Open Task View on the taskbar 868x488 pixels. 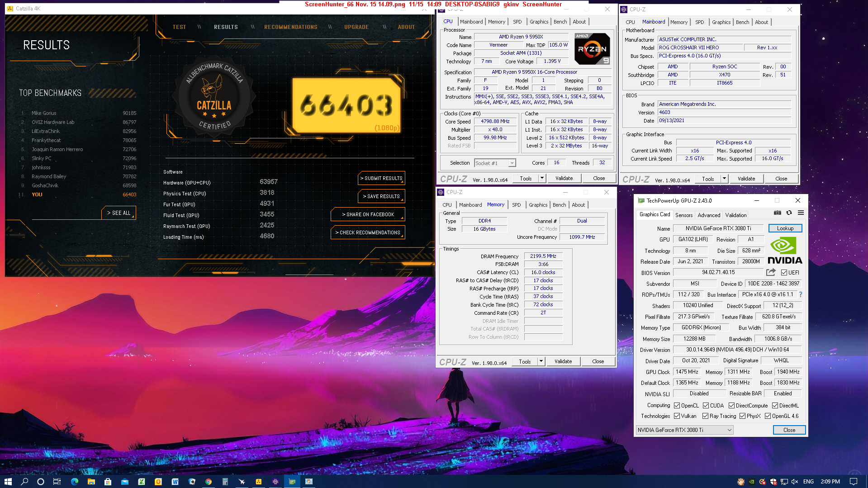point(57,482)
